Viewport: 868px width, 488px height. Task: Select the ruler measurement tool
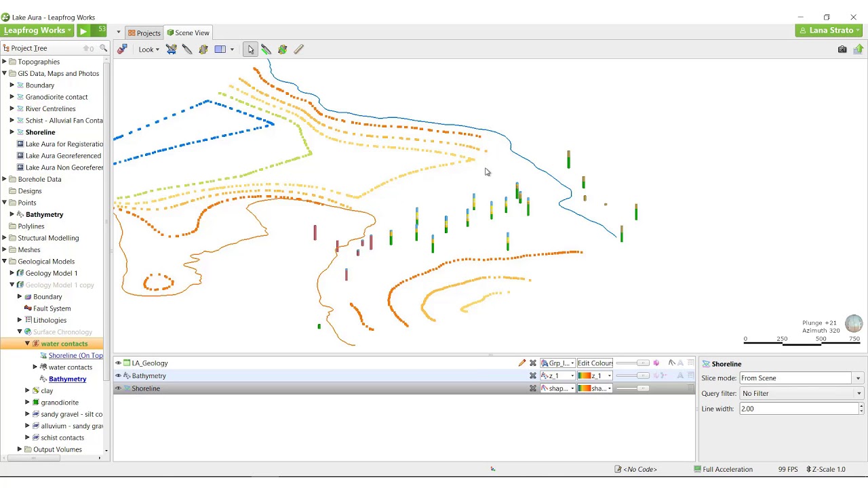coord(299,49)
